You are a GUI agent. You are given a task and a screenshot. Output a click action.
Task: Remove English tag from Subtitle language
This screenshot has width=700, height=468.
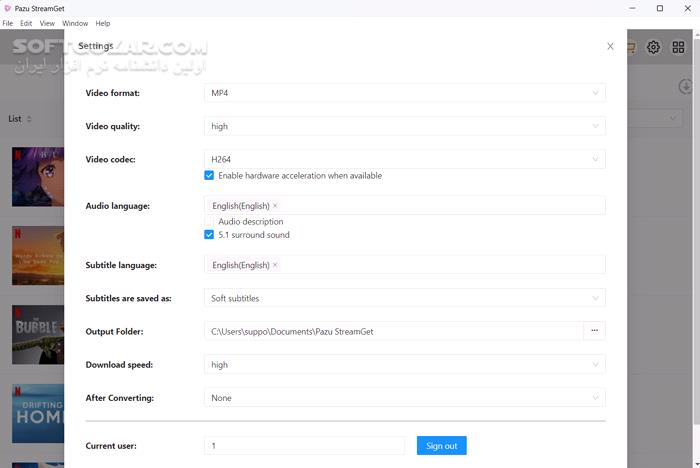tap(275, 265)
